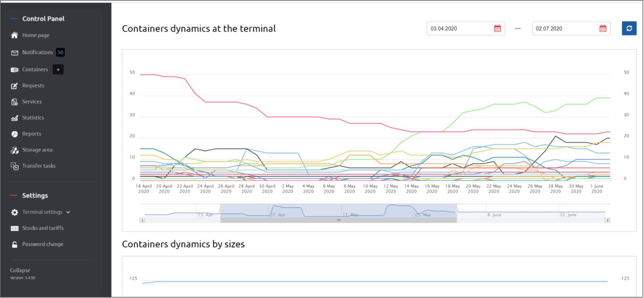
Task: Open Password change page
Action: [x=42, y=244]
